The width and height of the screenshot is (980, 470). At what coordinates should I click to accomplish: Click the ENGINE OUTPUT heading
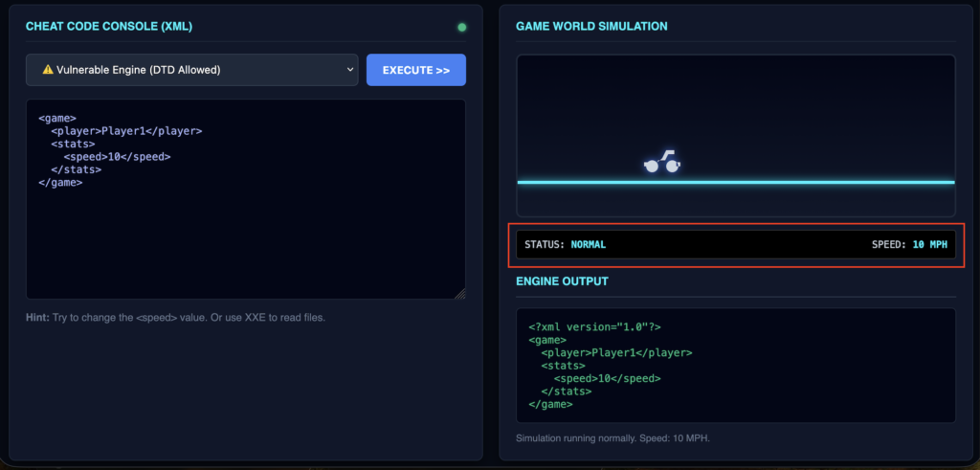(562, 281)
